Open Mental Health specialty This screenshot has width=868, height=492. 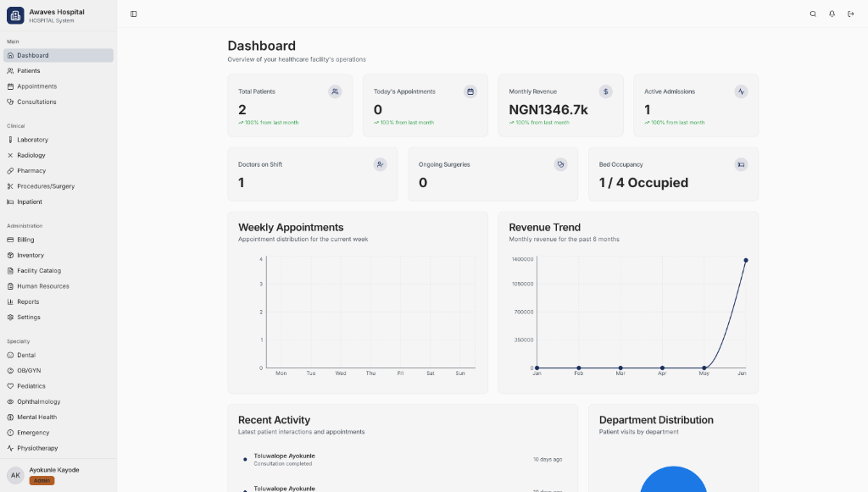(x=58, y=417)
